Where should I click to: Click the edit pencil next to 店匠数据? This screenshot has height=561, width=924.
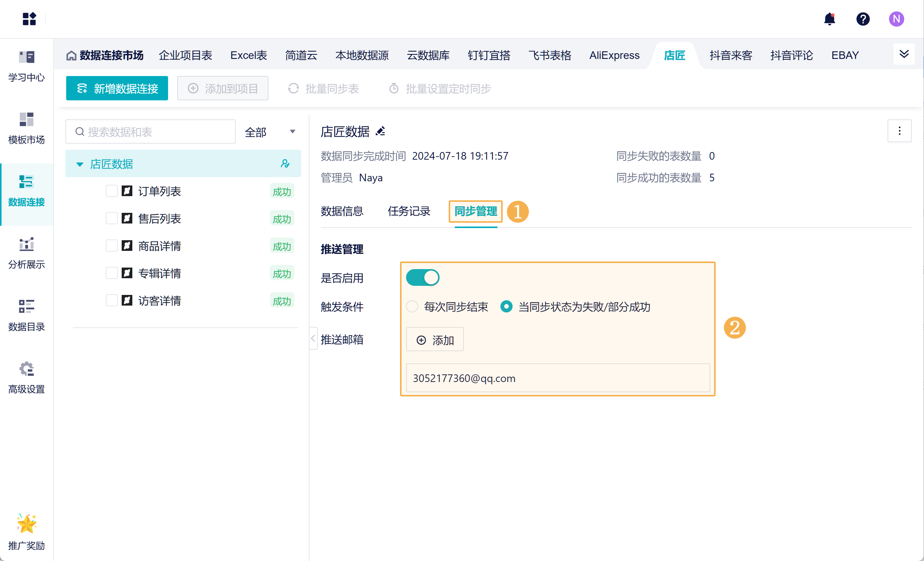380,131
